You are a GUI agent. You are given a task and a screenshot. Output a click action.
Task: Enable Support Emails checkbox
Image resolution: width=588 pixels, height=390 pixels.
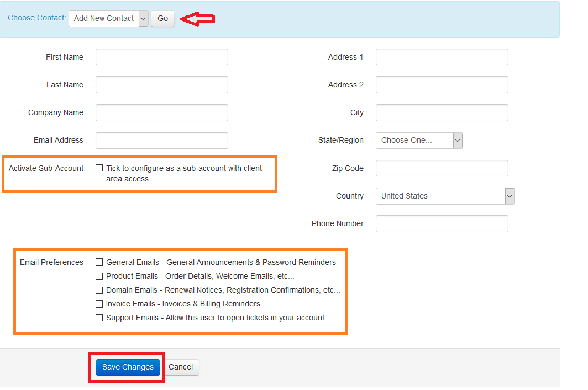(99, 318)
